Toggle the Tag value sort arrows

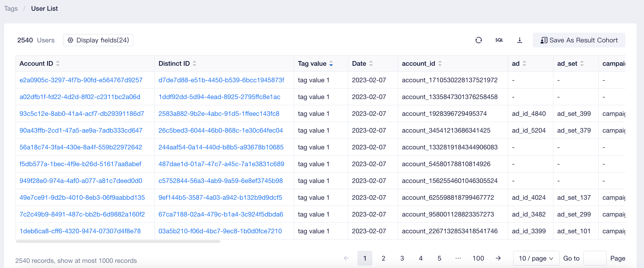[331, 63]
